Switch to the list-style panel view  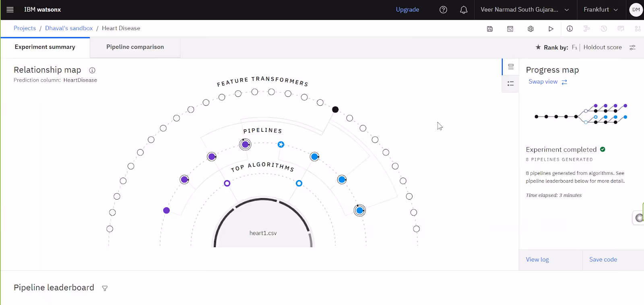[x=510, y=67]
